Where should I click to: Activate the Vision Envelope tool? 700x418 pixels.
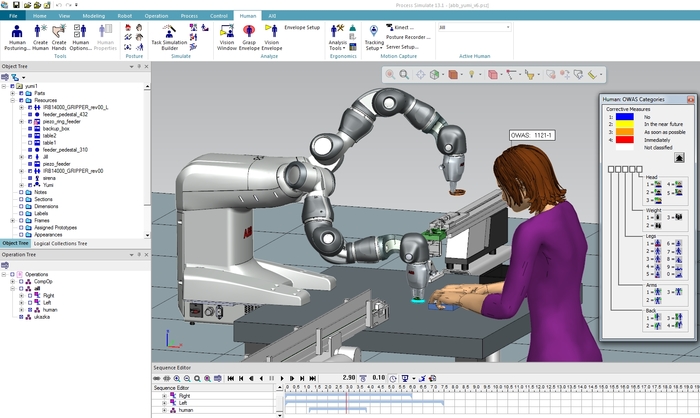click(x=271, y=37)
